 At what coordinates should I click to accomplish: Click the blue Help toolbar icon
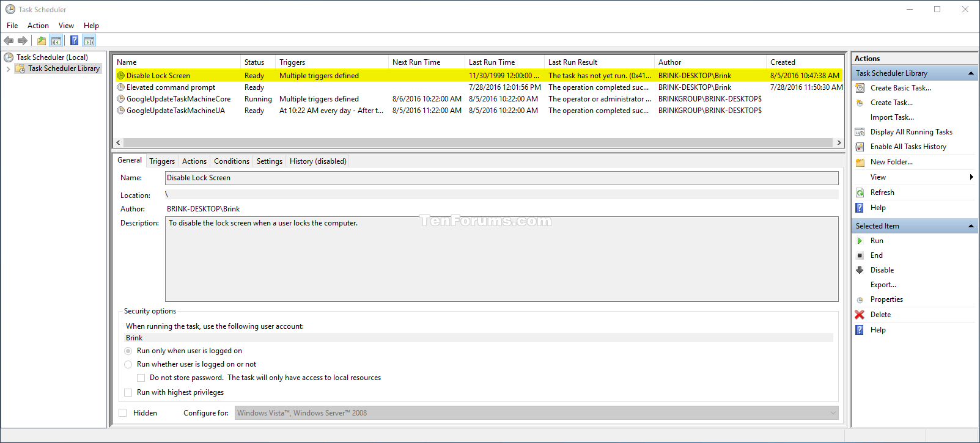(x=74, y=41)
